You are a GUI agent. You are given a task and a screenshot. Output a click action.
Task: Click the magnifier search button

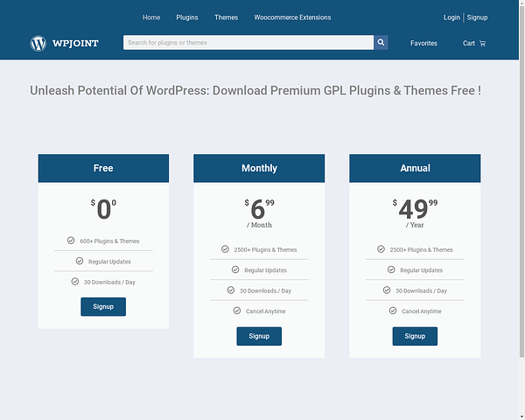click(381, 42)
